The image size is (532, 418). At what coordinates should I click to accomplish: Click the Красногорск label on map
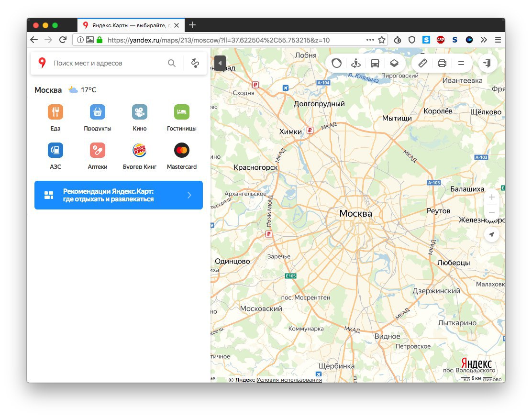tap(255, 167)
